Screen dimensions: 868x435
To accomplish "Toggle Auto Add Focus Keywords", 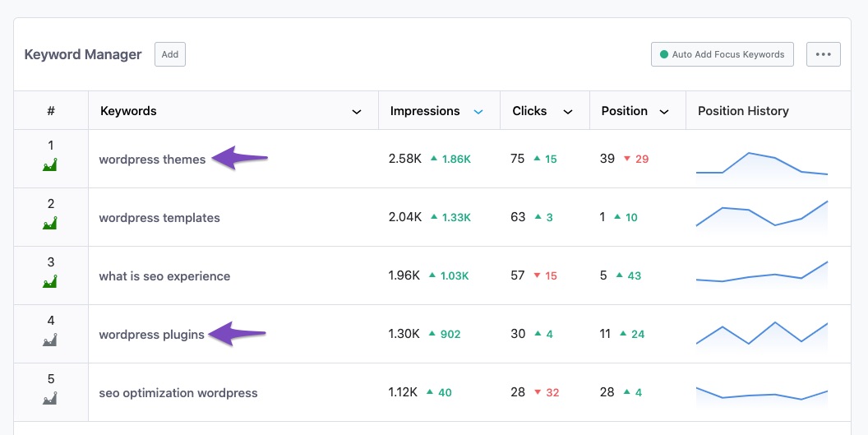I will [722, 54].
